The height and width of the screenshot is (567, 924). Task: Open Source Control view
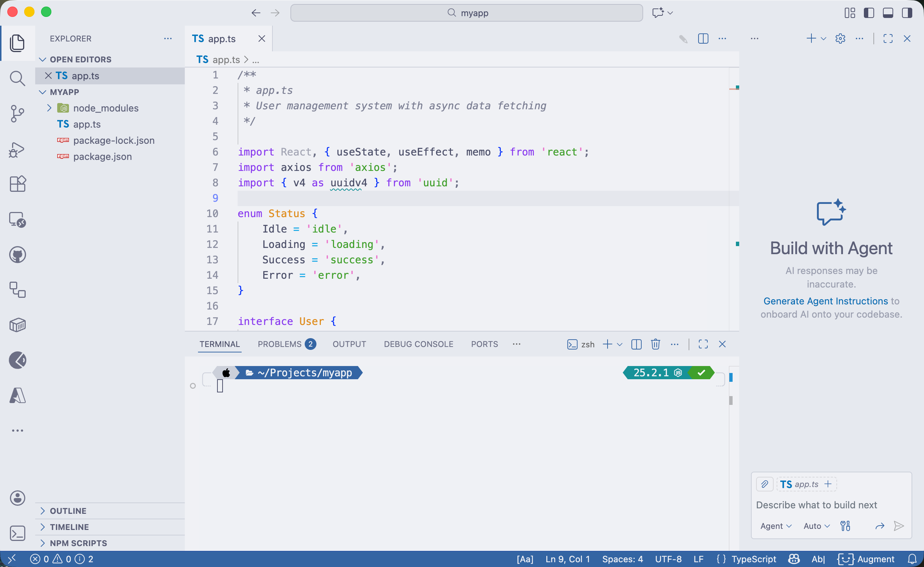[17, 114]
